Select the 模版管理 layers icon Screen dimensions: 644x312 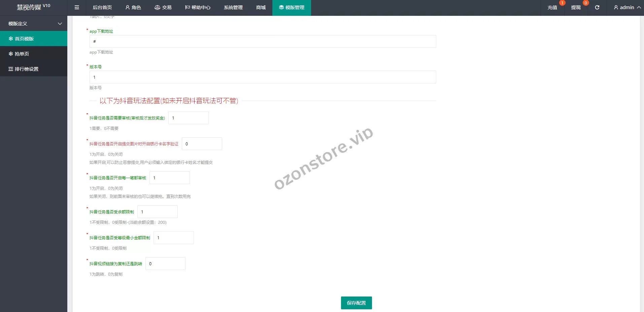click(281, 7)
